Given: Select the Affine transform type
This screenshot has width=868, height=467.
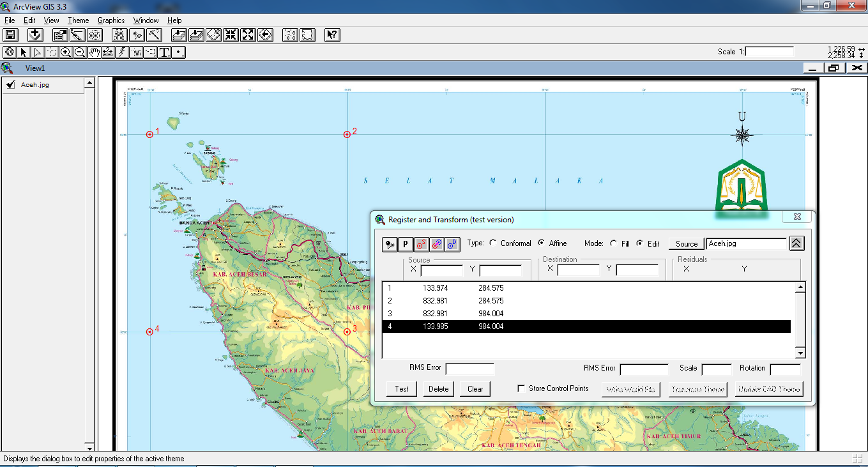Looking at the screenshot, I should (540, 243).
